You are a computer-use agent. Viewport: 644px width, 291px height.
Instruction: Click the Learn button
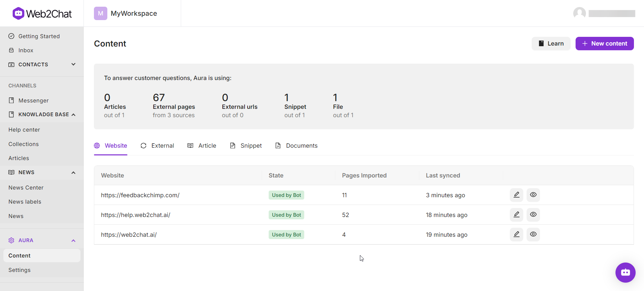click(x=551, y=44)
